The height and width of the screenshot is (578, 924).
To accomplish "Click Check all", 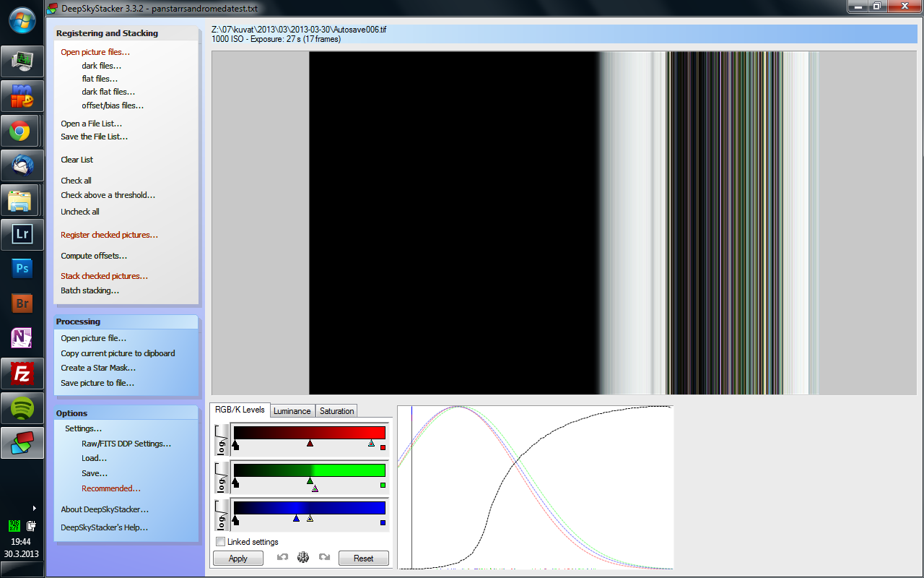I will tap(76, 181).
